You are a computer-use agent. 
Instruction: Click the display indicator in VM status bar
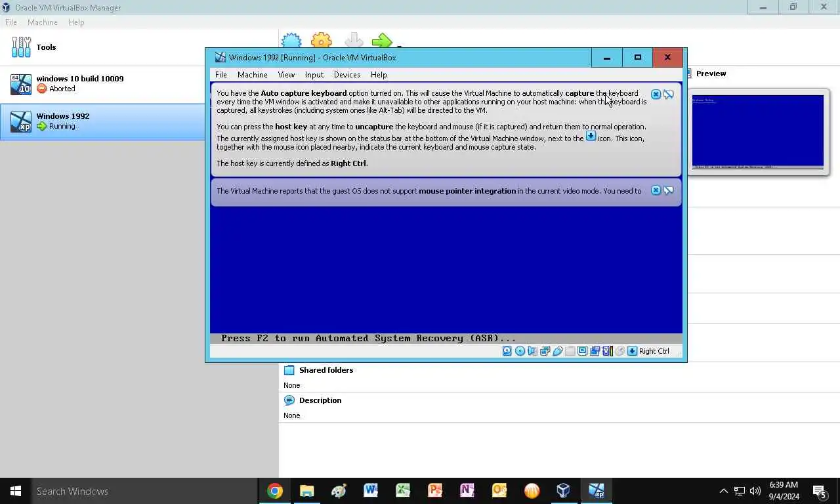pyautogui.click(x=582, y=351)
